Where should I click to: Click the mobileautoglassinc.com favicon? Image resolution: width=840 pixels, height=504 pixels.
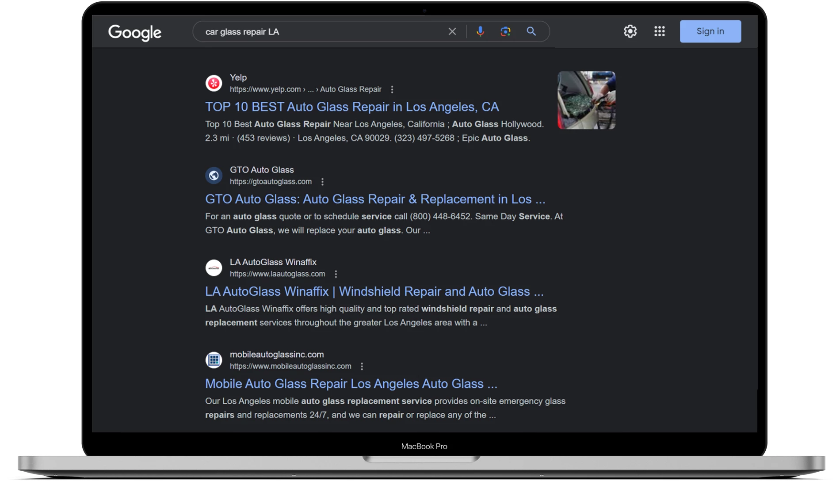coord(214,360)
